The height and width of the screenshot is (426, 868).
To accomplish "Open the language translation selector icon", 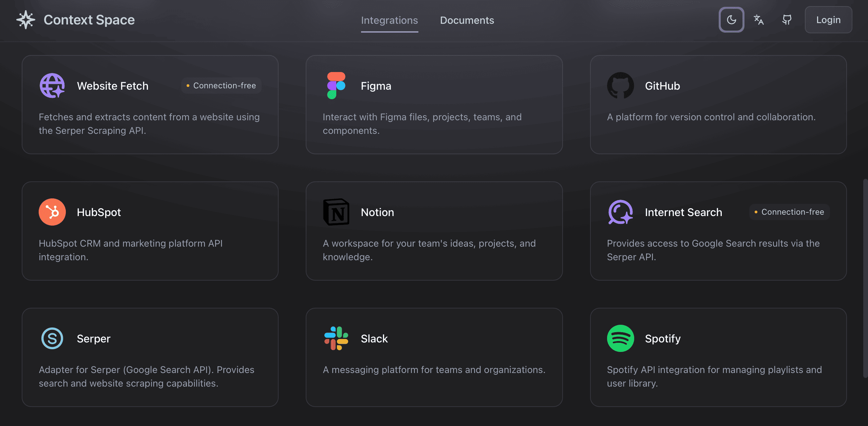I will click(x=758, y=20).
